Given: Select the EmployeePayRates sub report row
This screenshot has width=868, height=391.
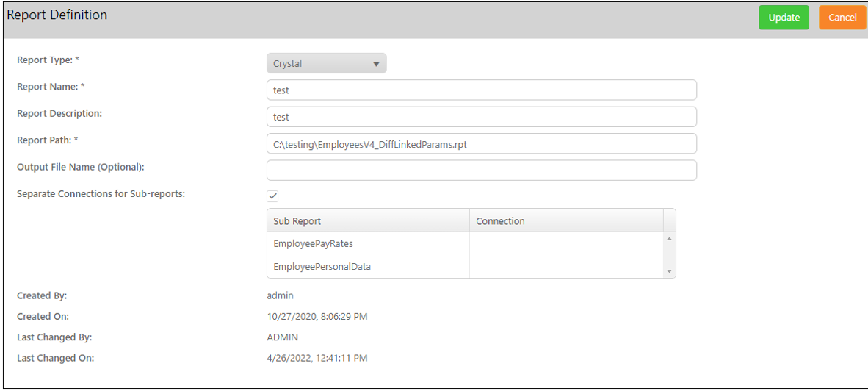Looking at the screenshot, I should click(465, 243).
